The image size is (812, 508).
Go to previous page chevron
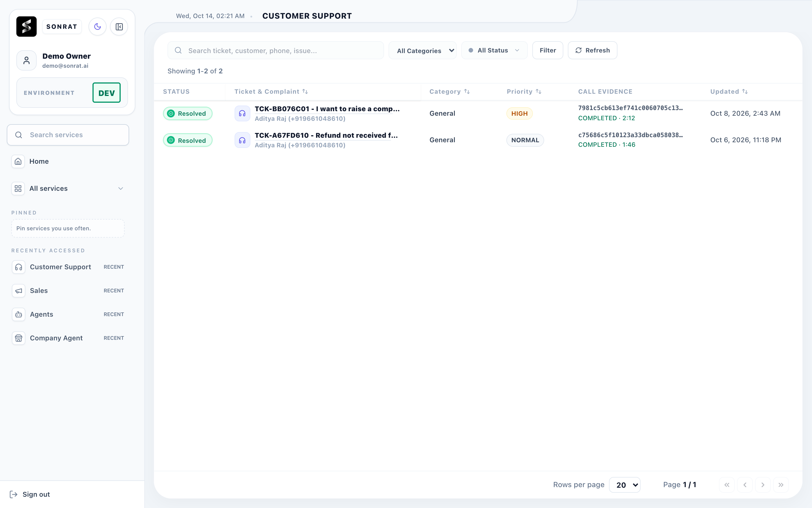pyautogui.click(x=745, y=485)
